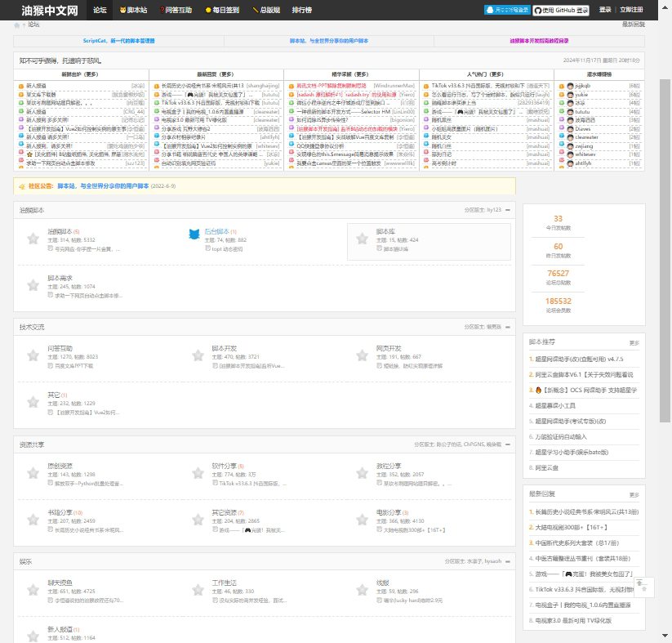This screenshot has height=643, width=672.
Task: Collapse the 油猴脚本 section
Action: coord(507,210)
